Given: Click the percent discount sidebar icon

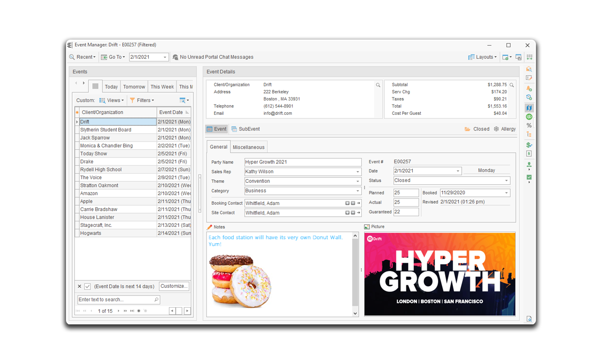Looking at the screenshot, I should (x=529, y=125).
